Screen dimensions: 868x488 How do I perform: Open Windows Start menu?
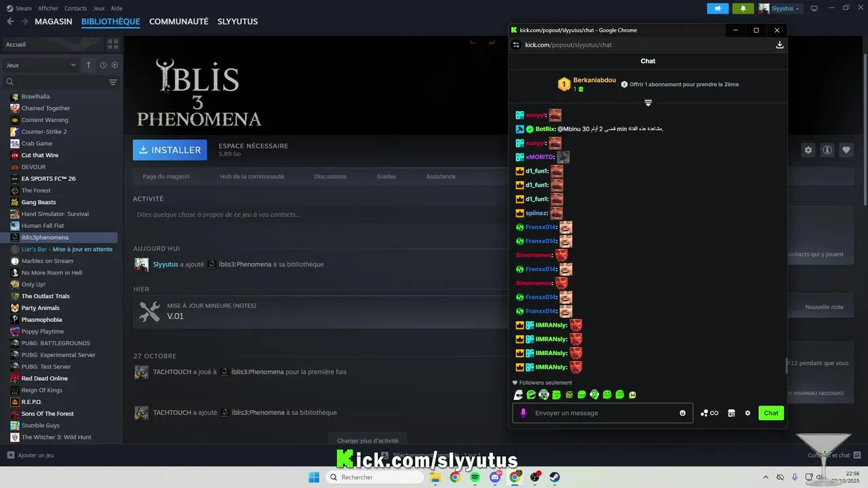click(x=314, y=477)
